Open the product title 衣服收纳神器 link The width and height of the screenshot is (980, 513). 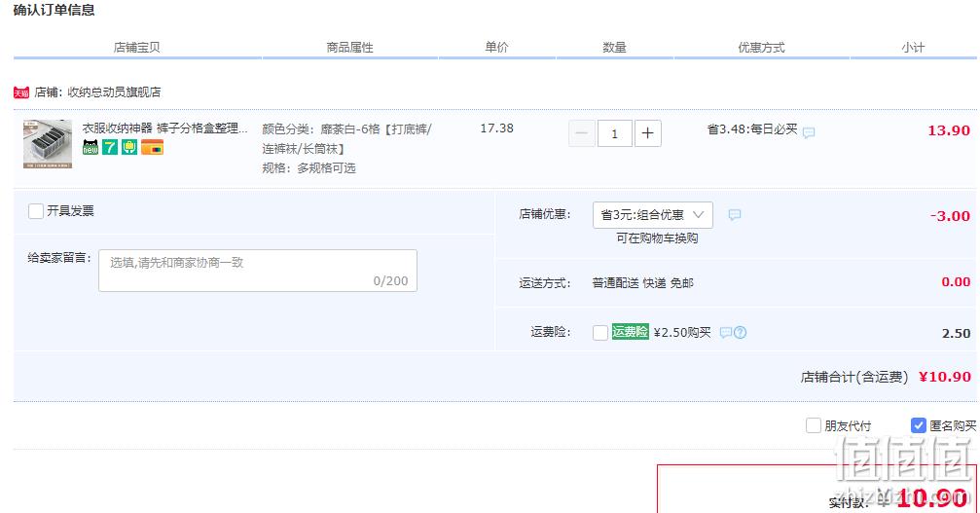pyautogui.click(x=165, y=128)
